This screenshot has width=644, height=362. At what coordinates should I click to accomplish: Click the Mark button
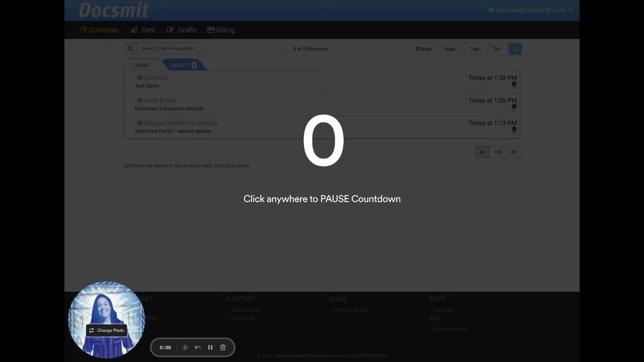click(424, 49)
